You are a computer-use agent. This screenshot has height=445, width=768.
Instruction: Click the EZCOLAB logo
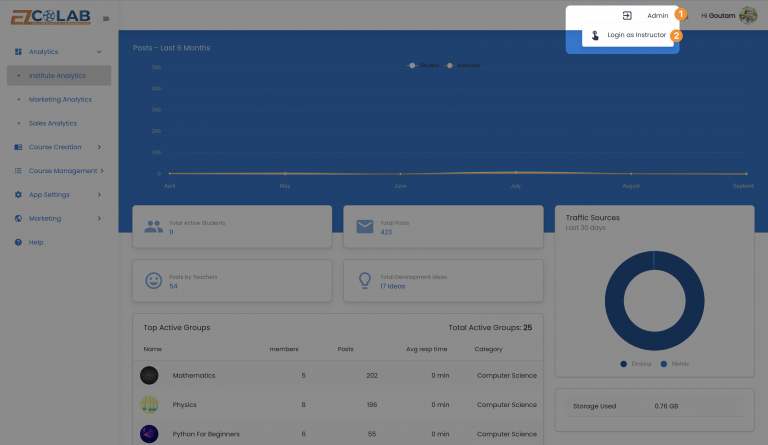[51, 17]
